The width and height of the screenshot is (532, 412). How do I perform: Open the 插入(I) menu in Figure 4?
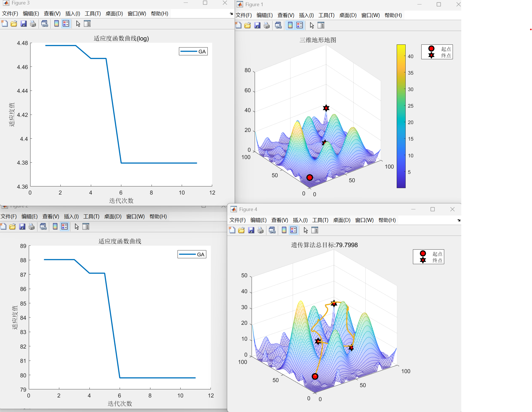pos(300,220)
